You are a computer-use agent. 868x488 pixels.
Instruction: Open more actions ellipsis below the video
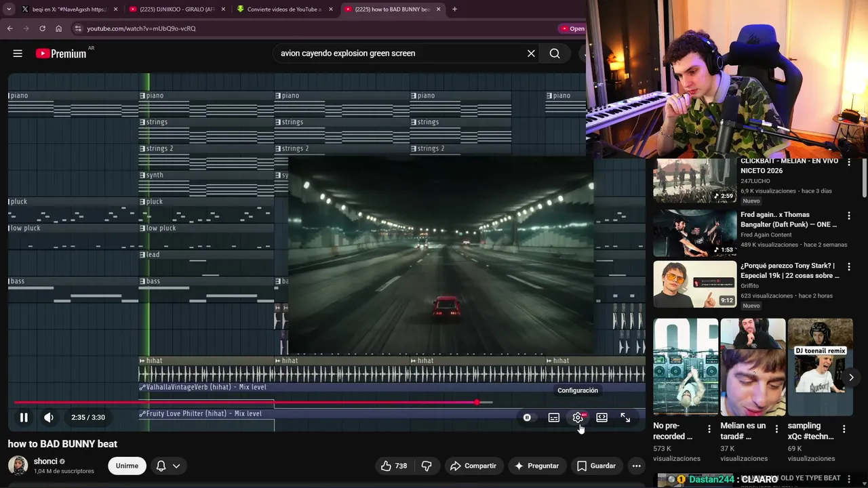point(636,466)
